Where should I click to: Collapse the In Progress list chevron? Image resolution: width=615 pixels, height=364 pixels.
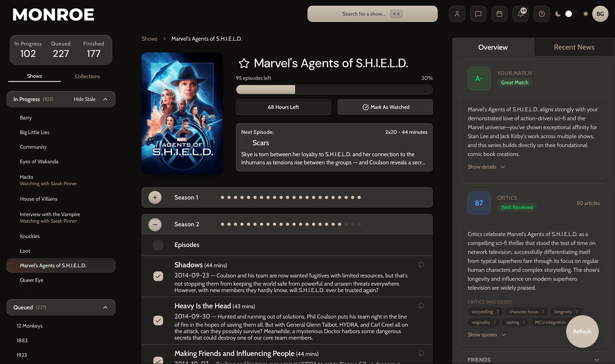click(105, 99)
